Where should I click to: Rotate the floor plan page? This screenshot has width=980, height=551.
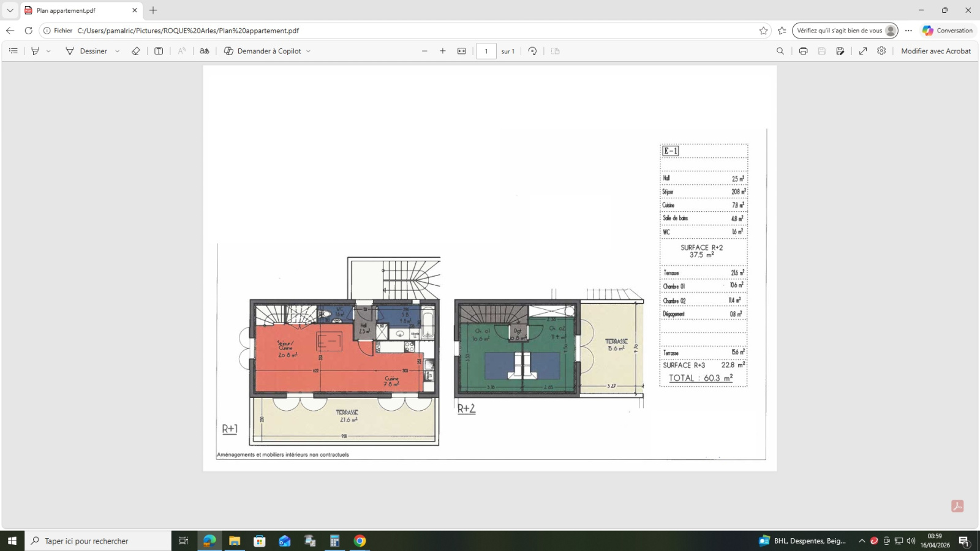coord(532,51)
